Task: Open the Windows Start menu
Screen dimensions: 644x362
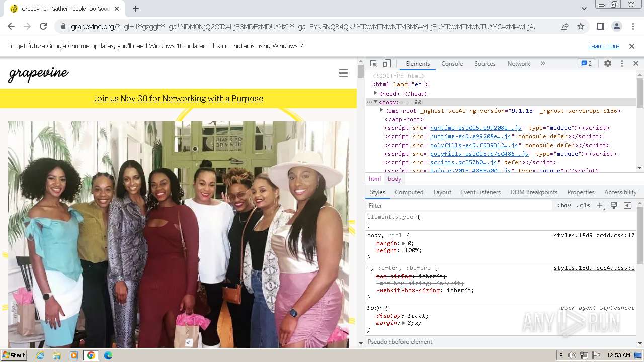Action: pyautogui.click(x=14, y=355)
